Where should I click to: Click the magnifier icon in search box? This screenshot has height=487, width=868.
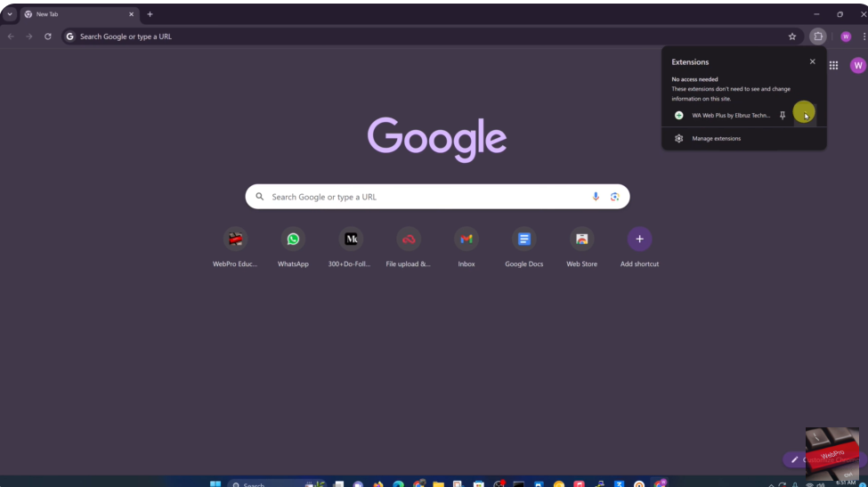pos(259,197)
